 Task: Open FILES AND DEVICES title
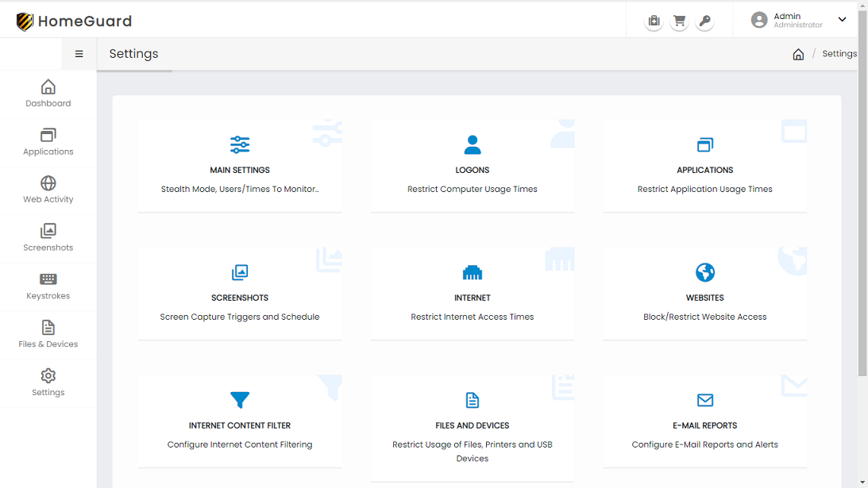(x=473, y=425)
